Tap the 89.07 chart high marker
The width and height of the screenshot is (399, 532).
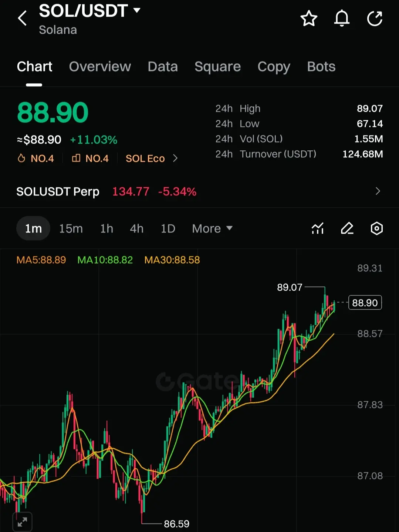point(290,287)
